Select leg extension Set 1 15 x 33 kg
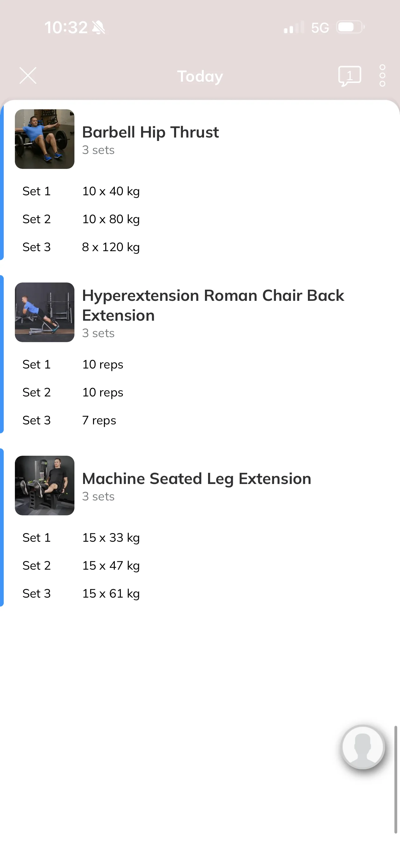This screenshot has width=400, height=868. (x=81, y=538)
